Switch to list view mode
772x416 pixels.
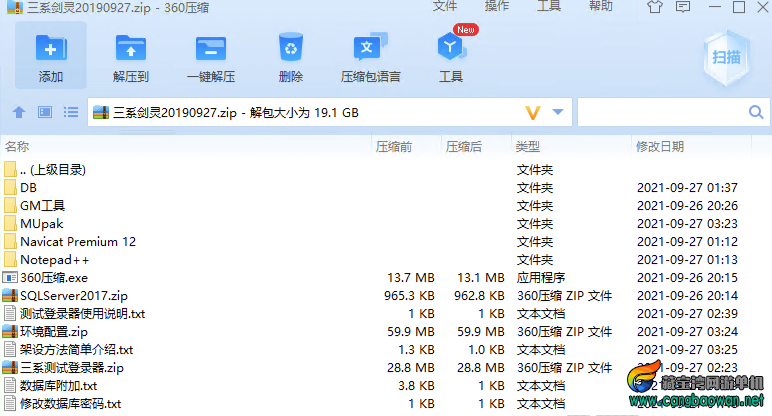(x=71, y=112)
